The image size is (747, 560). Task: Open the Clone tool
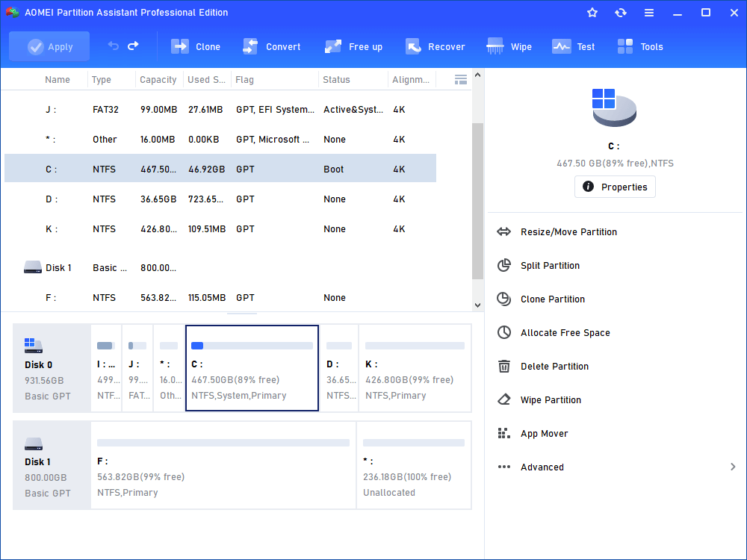click(195, 46)
